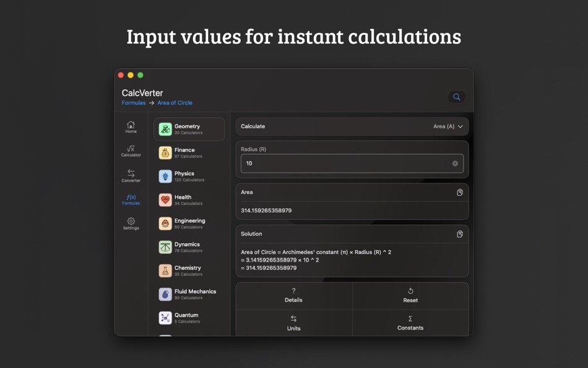Click the green zoom window button
Viewport: 588px width, 368px height.
point(141,75)
